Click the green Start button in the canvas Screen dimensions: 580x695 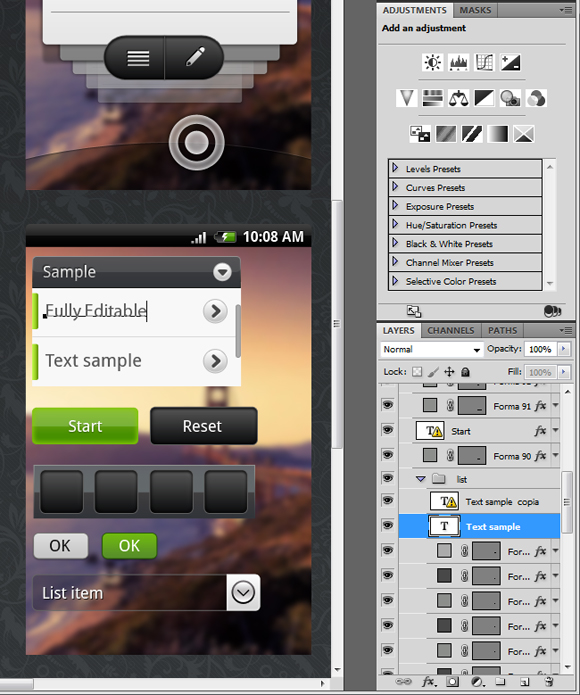point(85,426)
